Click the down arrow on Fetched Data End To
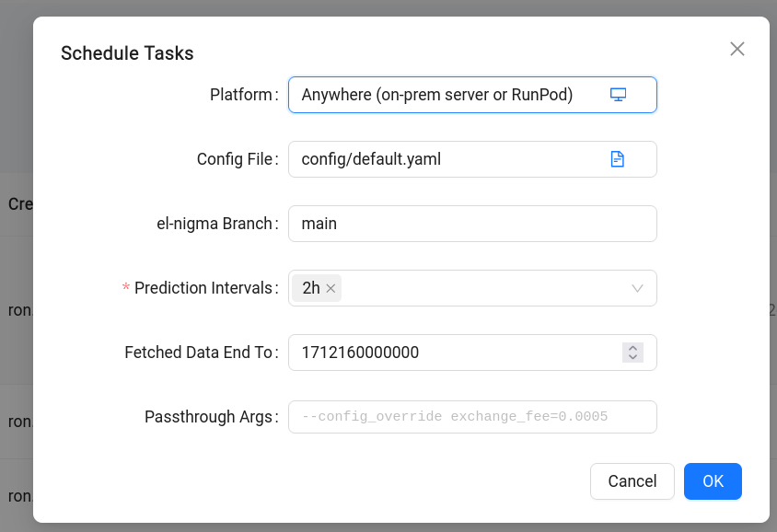 pyautogui.click(x=632, y=356)
